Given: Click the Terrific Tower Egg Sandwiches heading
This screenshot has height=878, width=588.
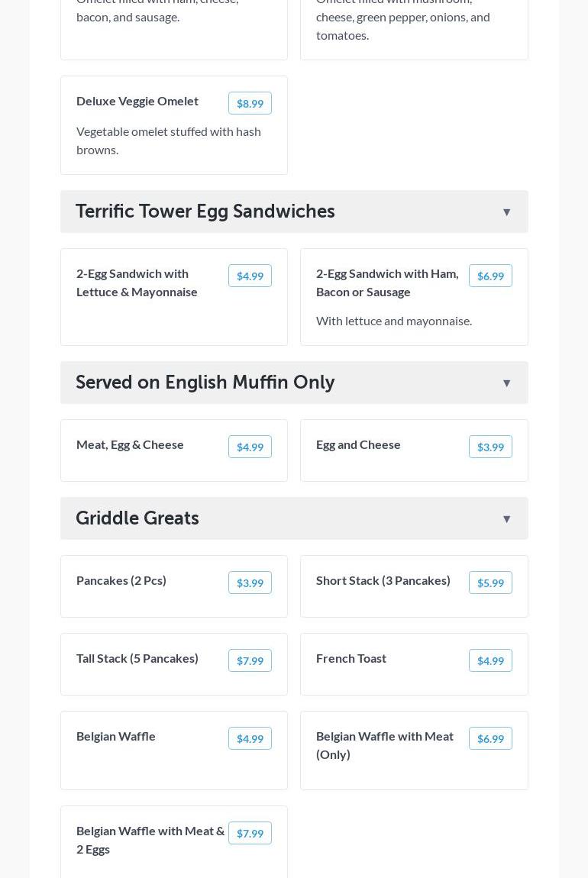Looking at the screenshot, I should tap(205, 211).
